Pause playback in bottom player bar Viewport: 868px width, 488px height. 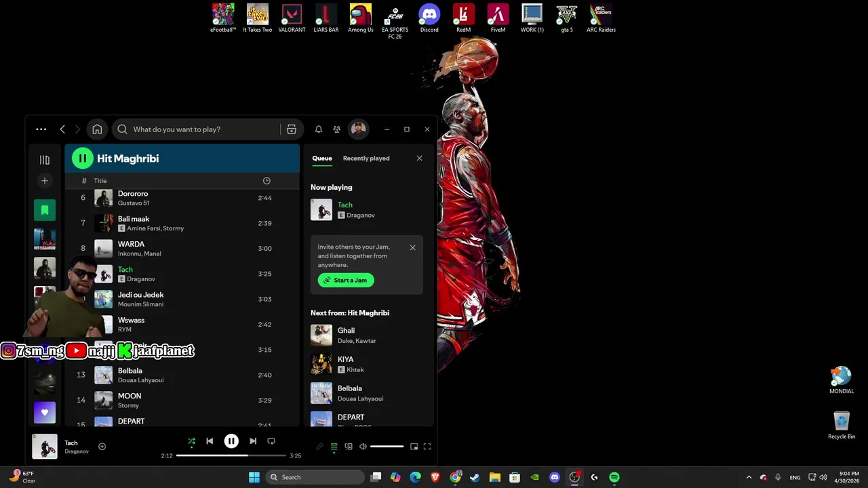(x=231, y=441)
